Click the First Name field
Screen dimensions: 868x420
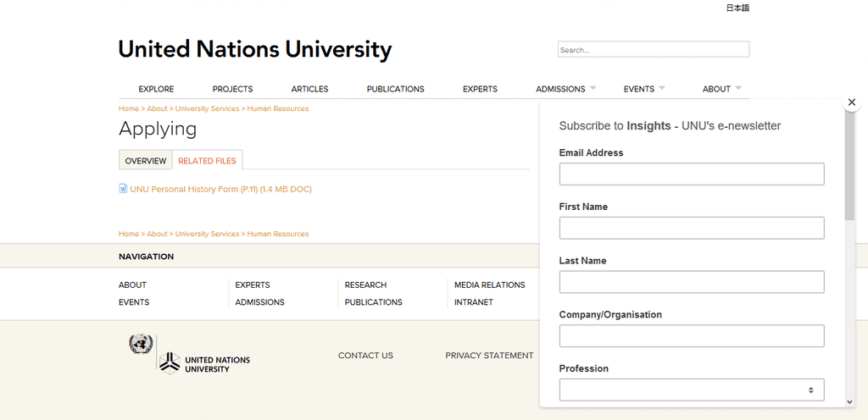(x=692, y=228)
